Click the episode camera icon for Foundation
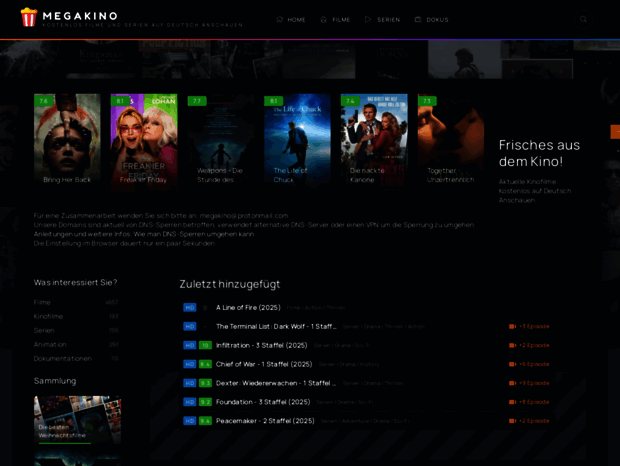 (512, 402)
